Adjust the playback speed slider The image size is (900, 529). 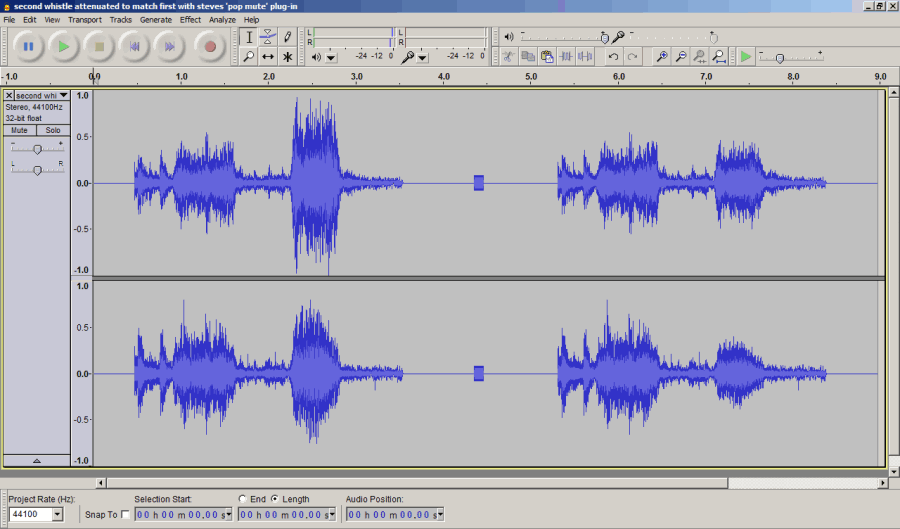coord(779,58)
